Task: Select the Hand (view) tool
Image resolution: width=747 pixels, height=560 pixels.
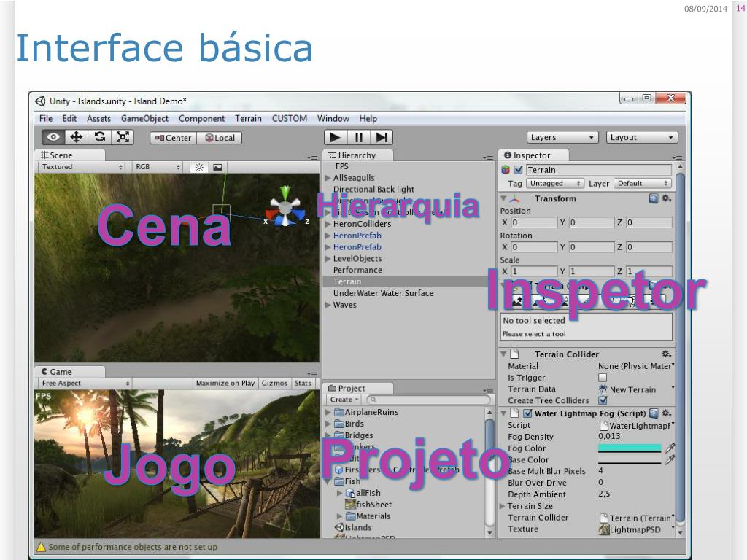Action: [x=53, y=137]
